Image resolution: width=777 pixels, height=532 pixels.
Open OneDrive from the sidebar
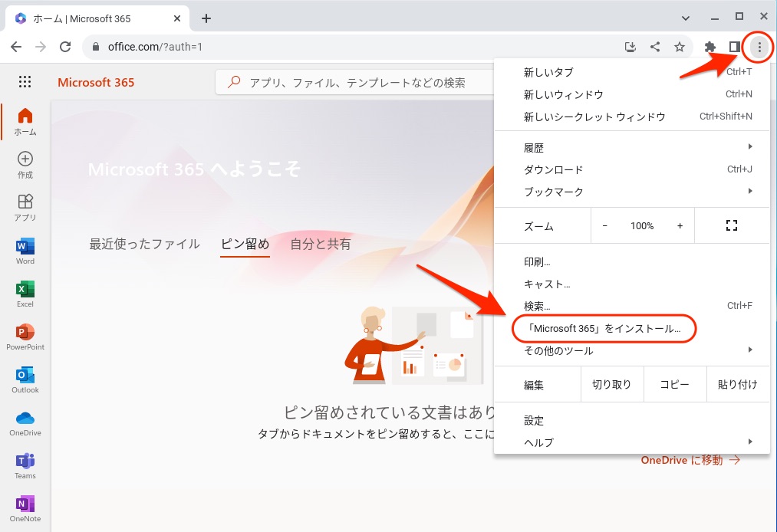[25, 423]
